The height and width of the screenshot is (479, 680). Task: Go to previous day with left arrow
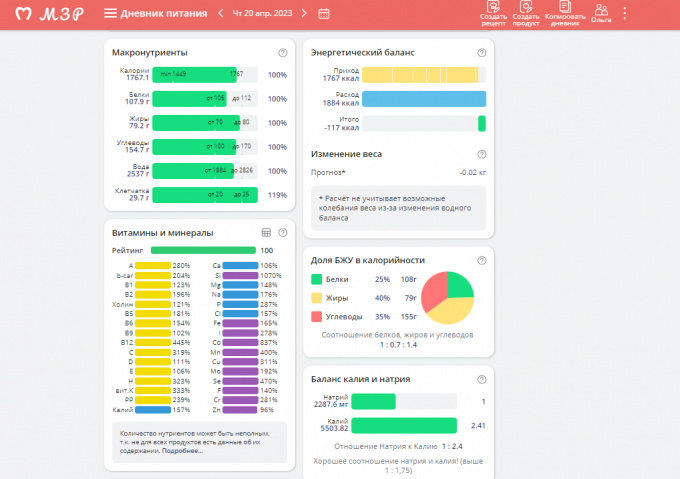220,14
